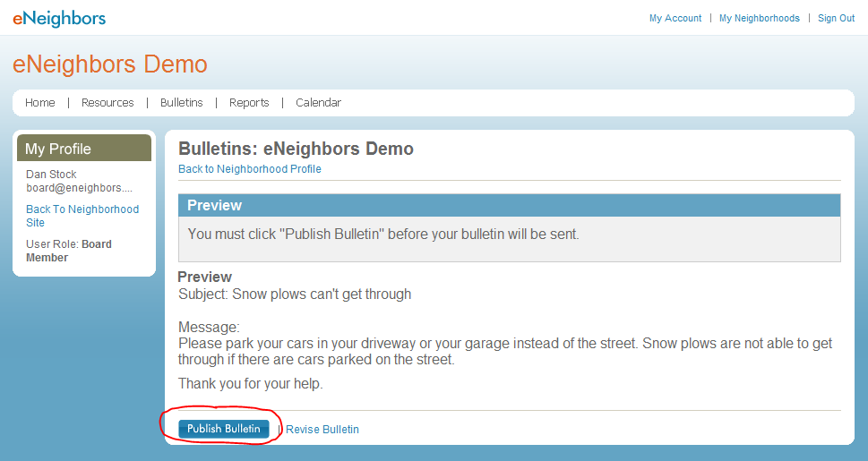This screenshot has height=461, width=868.
Task: Choose the Revise Bulletin link
Action: click(322, 430)
